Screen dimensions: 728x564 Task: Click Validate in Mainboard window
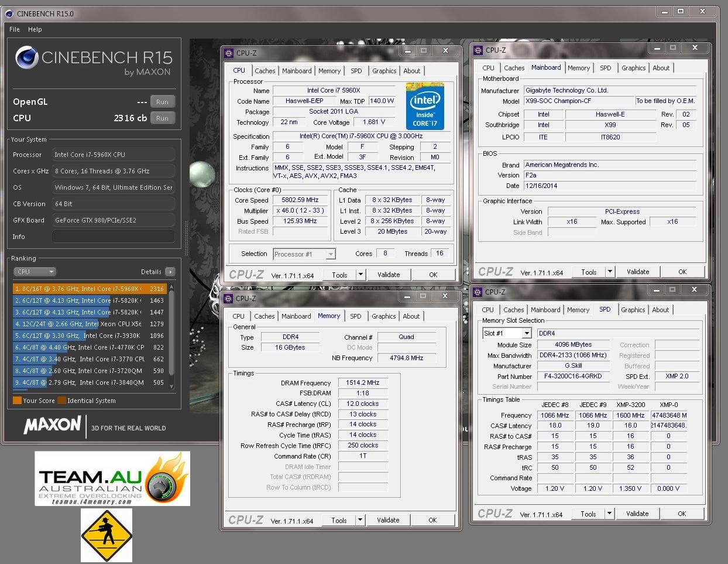coord(638,272)
